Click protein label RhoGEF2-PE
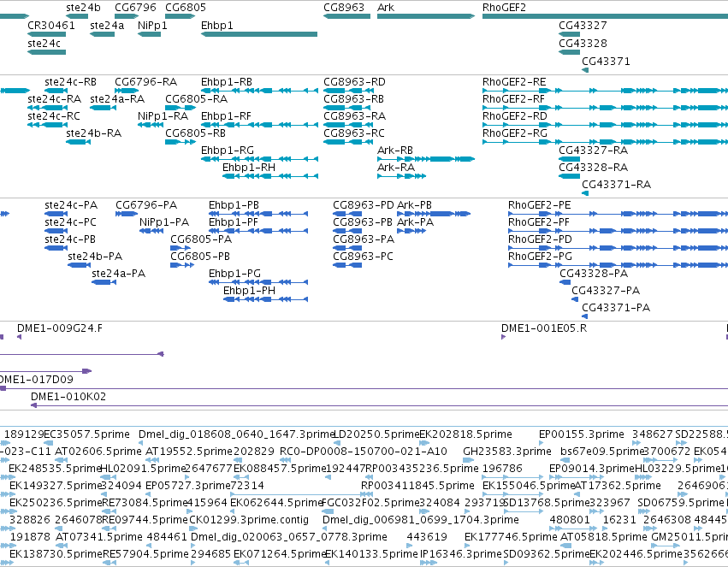 pyautogui.click(x=540, y=205)
